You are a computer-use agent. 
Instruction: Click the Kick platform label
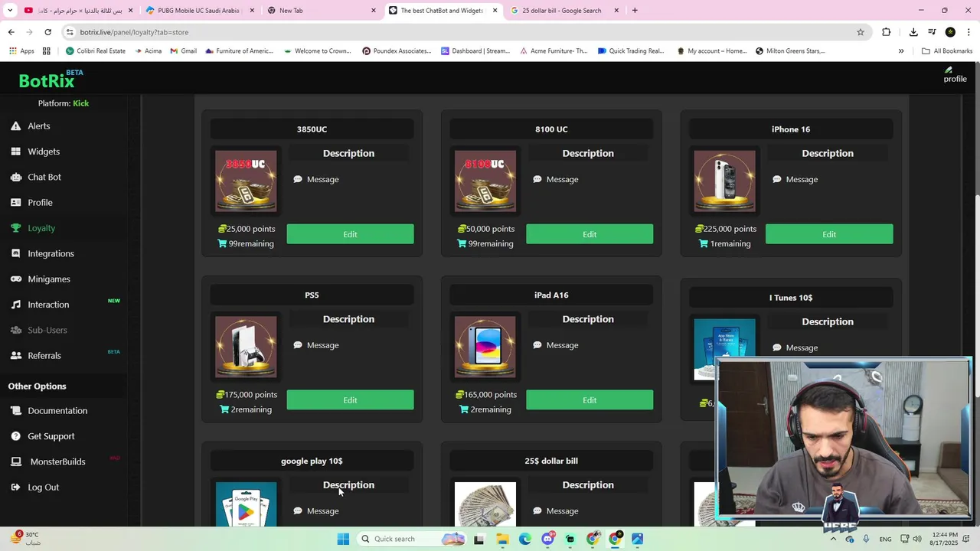click(80, 103)
